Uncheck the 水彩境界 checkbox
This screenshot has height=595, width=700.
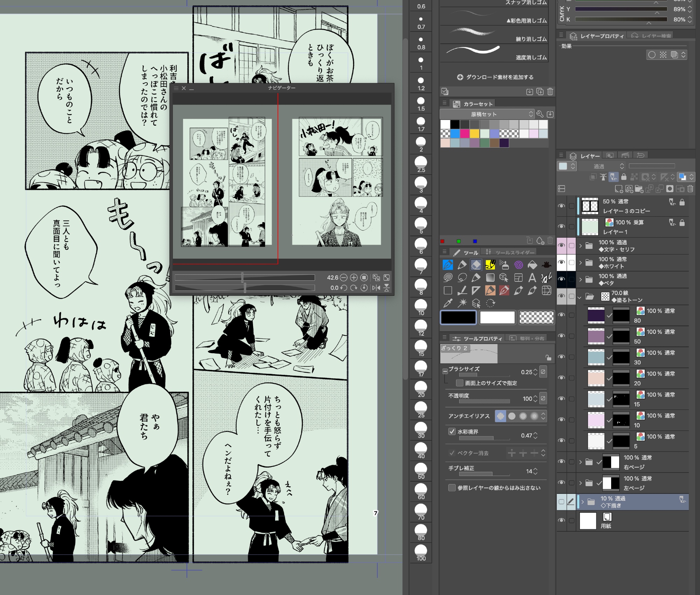click(452, 431)
